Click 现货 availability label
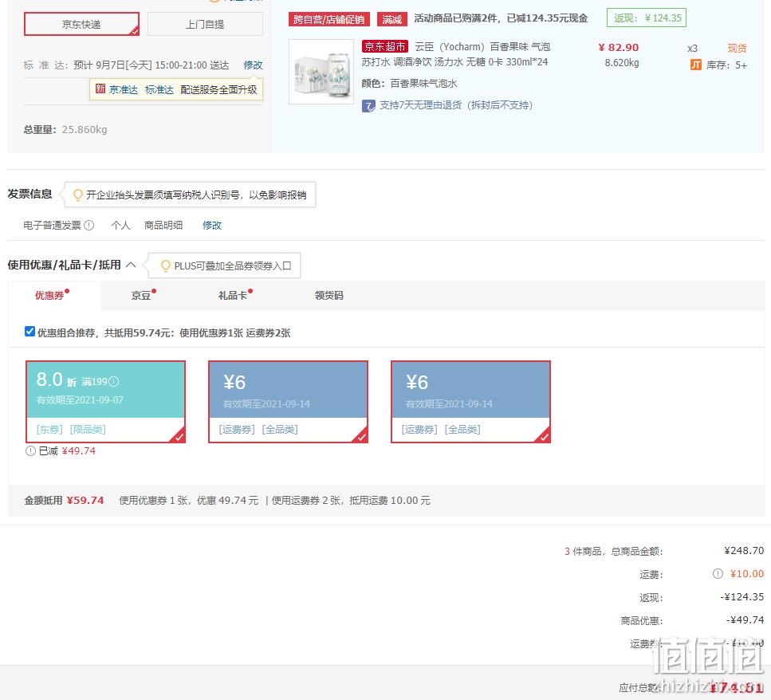 pos(737,48)
